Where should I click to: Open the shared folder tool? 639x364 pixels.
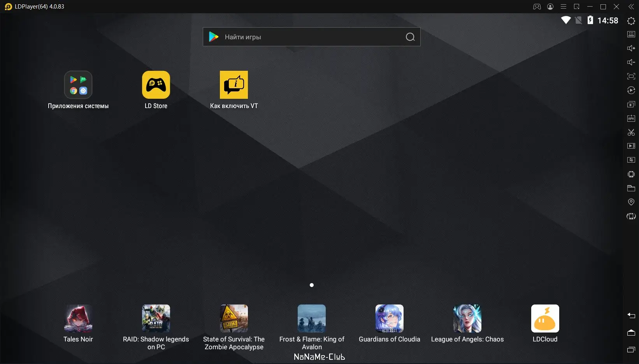click(631, 188)
